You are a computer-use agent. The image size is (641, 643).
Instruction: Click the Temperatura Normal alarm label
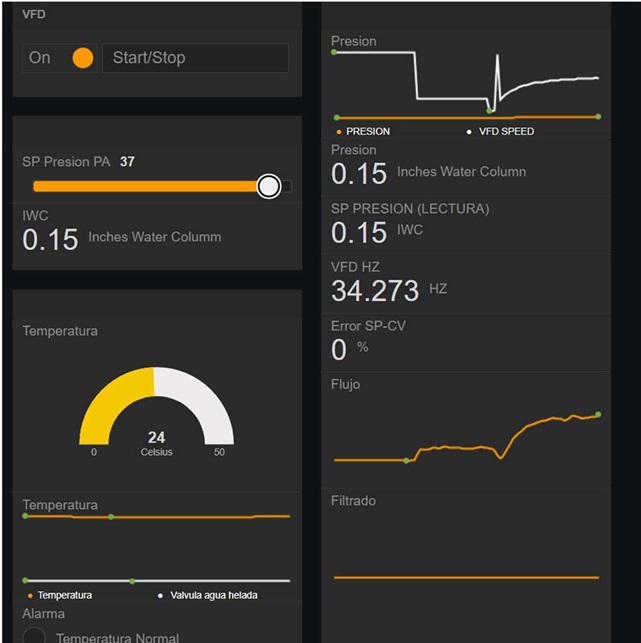(117, 637)
